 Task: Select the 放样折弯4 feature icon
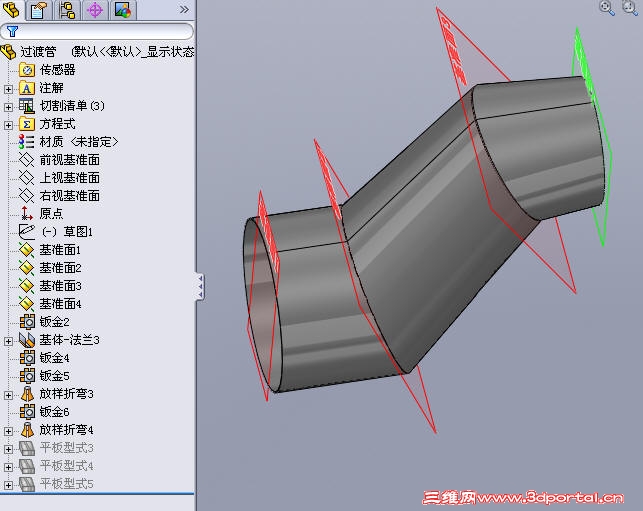click(27, 430)
